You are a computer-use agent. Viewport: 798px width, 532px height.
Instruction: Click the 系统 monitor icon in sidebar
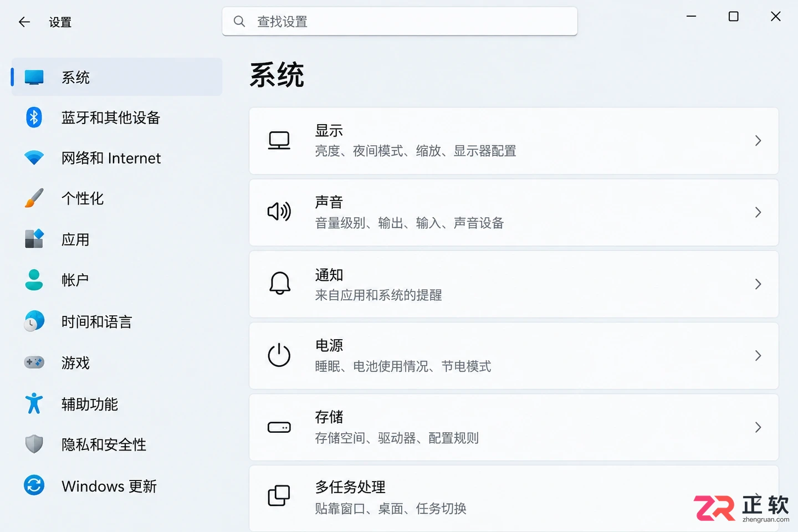[34, 77]
